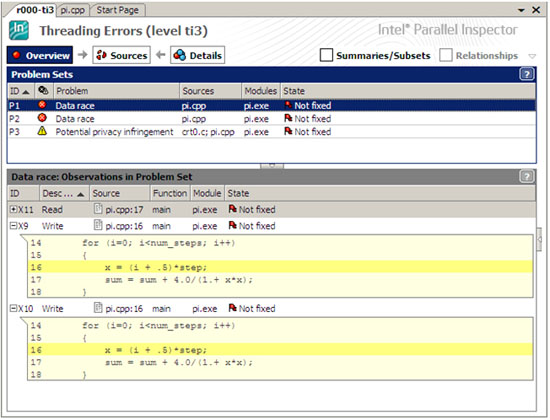Image resolution: width=550 pixels, height=420 pixels.
Task: Click the State column header in Problem Sets
Action: pos(408,91)
